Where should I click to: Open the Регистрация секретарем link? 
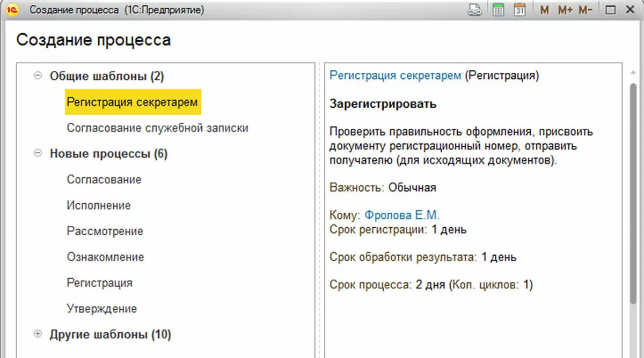click(395, 76)
